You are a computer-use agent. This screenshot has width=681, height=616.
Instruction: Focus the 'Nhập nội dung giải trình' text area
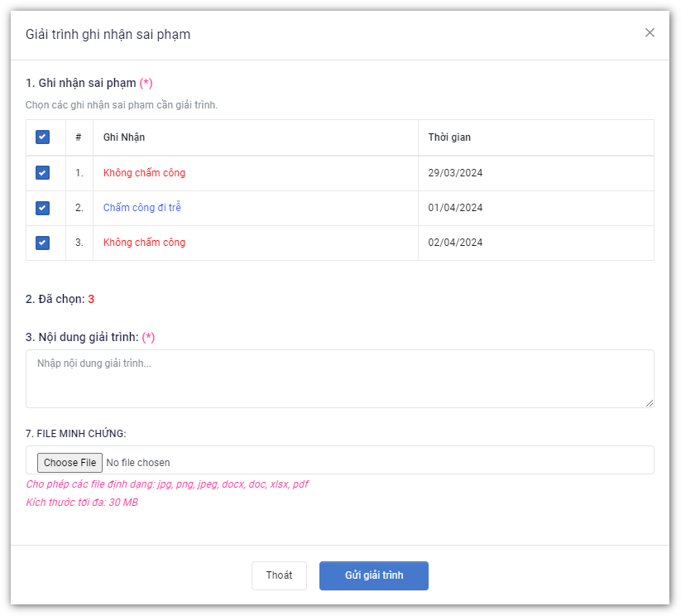click(339, 378)
